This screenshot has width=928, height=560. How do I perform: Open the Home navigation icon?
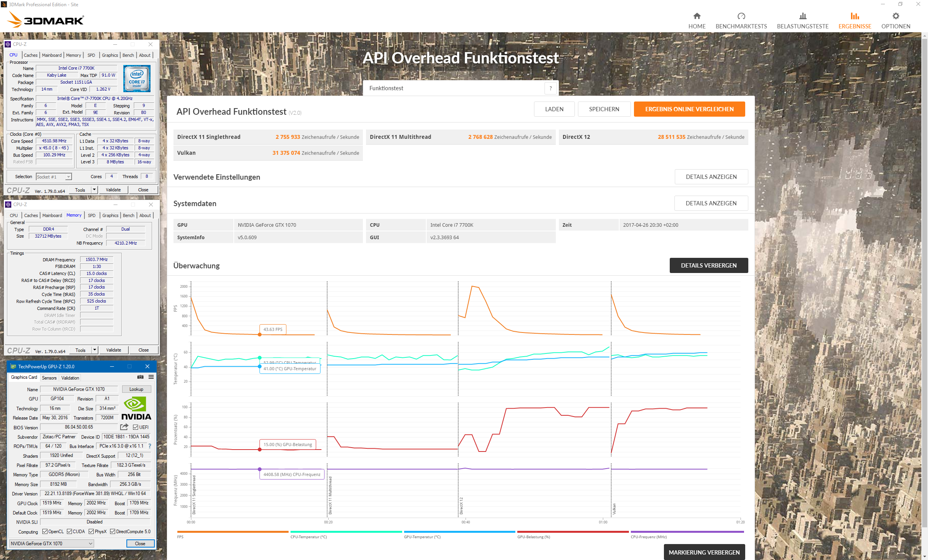coord(697,16)
